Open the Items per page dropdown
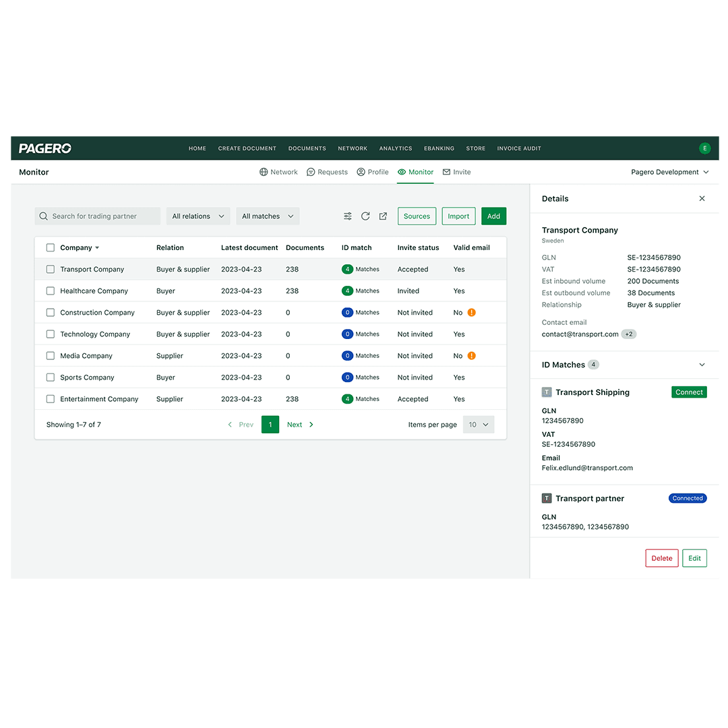This screenshot has width=728, height=728. 479,424
